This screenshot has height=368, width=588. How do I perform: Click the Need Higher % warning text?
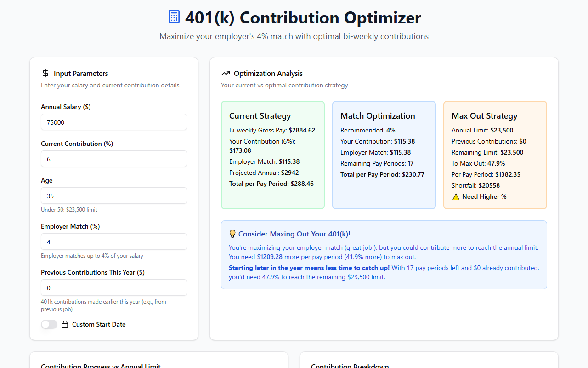pos(484,196)
